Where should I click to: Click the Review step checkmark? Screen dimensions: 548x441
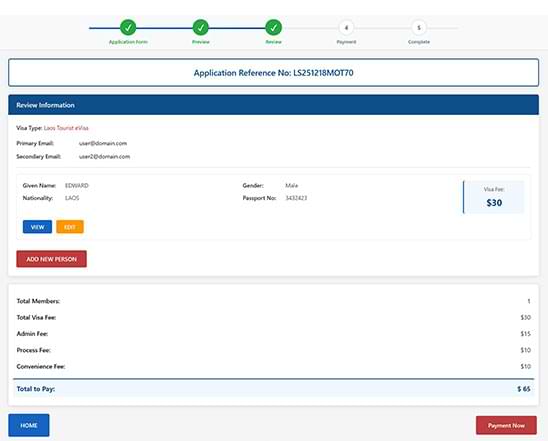click(x=273, y=28)
